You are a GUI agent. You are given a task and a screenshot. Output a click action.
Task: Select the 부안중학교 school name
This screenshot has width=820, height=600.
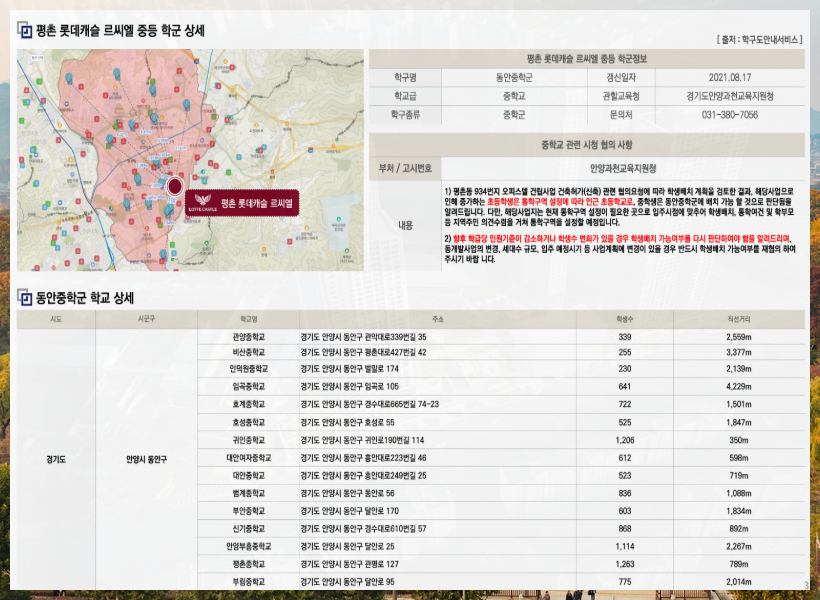pyautogui.click(x=248, y=511)
